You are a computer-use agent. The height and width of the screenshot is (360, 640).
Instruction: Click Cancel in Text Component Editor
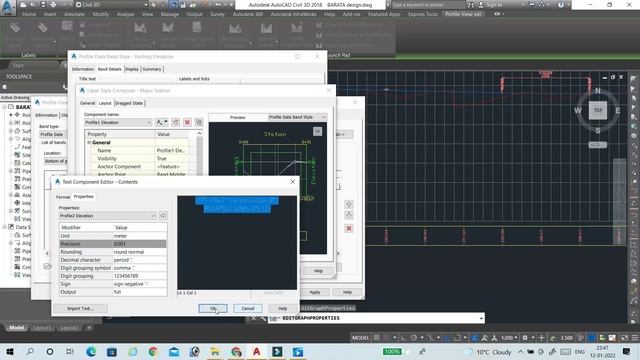pyautogui.click(x=247, y=309)
